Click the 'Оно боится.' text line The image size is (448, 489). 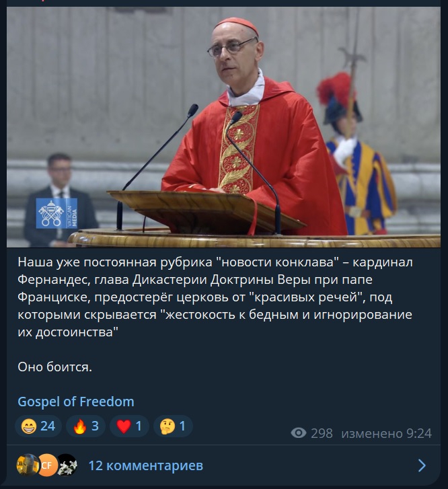pos(55,367)
